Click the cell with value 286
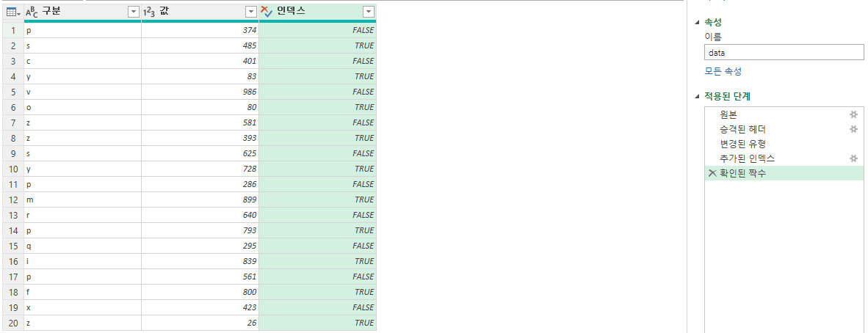The width and height of the screenshot is (868, 333). (x=200, y=184)
